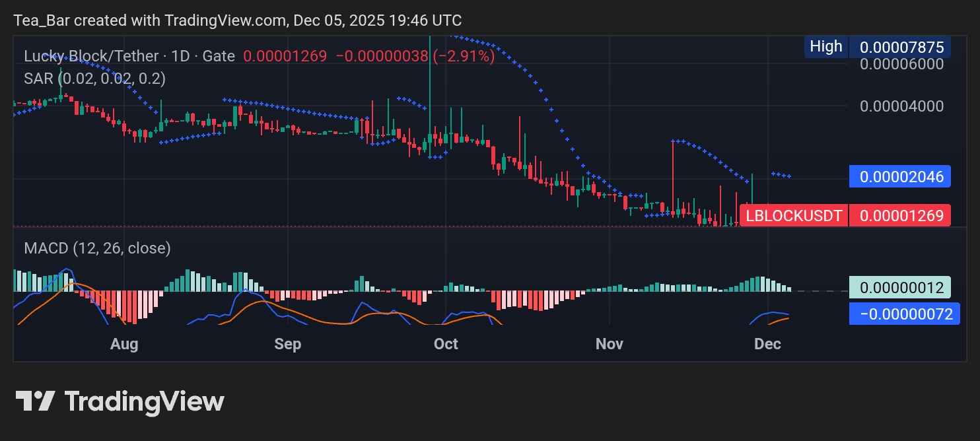Click the blue 0.00002046 SAR price tag
This screenshot has height=441, width=980.
coord(901,176)
